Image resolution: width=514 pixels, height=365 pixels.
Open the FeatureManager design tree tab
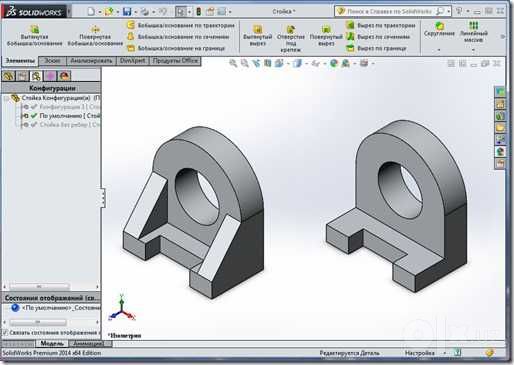[x=9, y=76]
